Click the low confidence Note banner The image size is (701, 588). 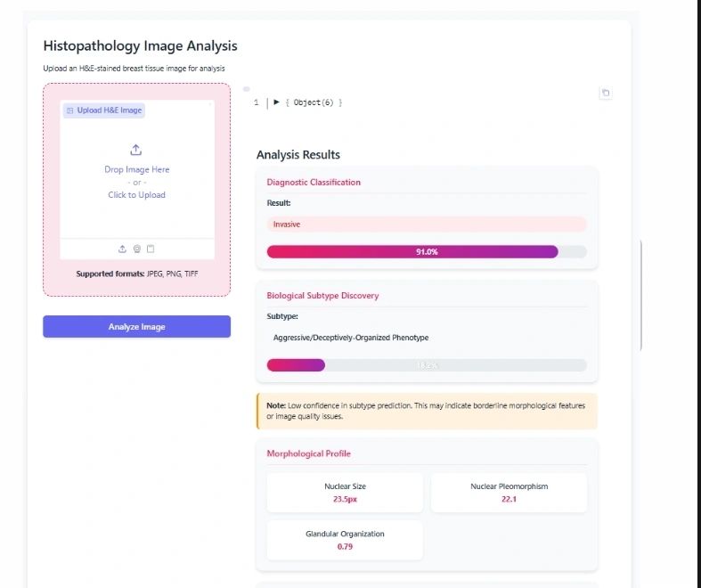(427, 411)
